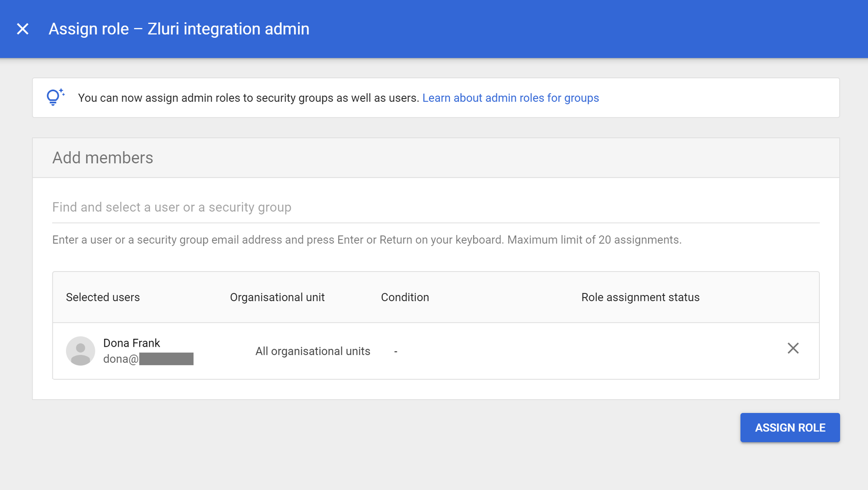Click the Add members heading
The height and width of the screenshot is (490, 868).
coord(103,158)
